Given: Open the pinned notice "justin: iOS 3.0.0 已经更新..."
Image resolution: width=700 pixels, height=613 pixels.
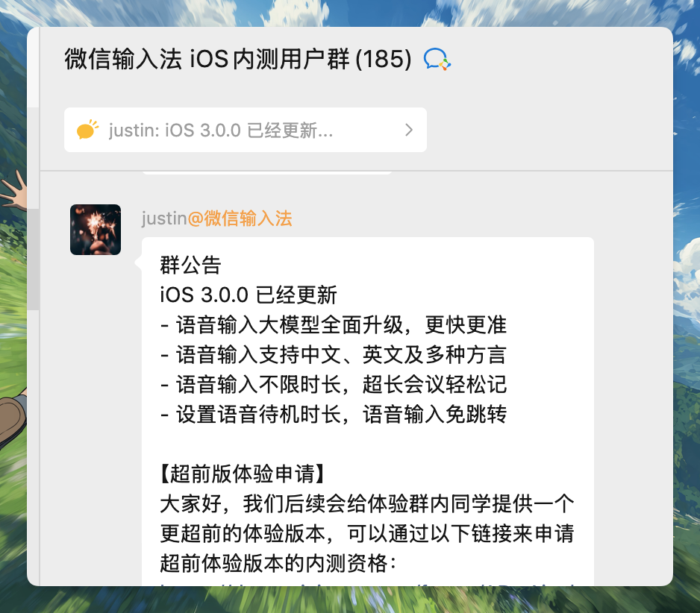Looking at the screenshot, I should pos(246,130).
